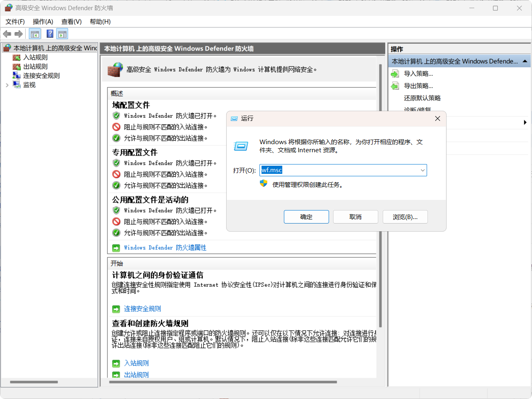Click green arrow icon beside 连接安全规则 link
This screenshot has height=399, width=532.
click(116, 309)
